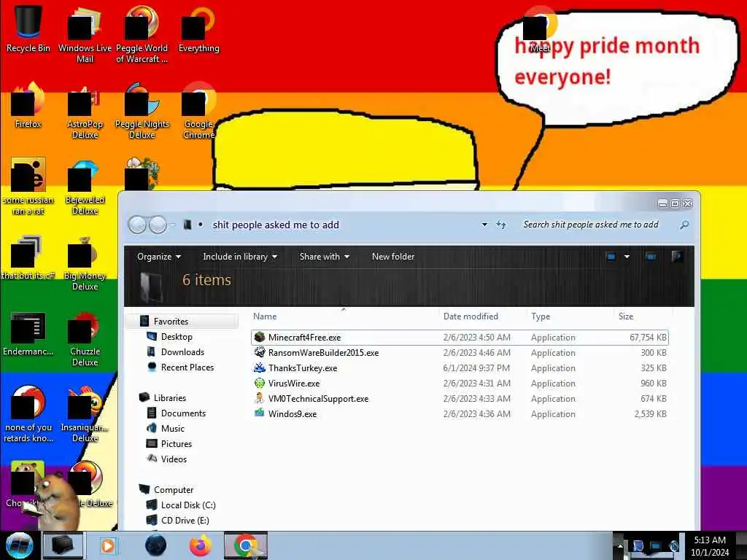Sort files by Name column
The height and width of the screenshot is (560, 747).
(265, 316)
